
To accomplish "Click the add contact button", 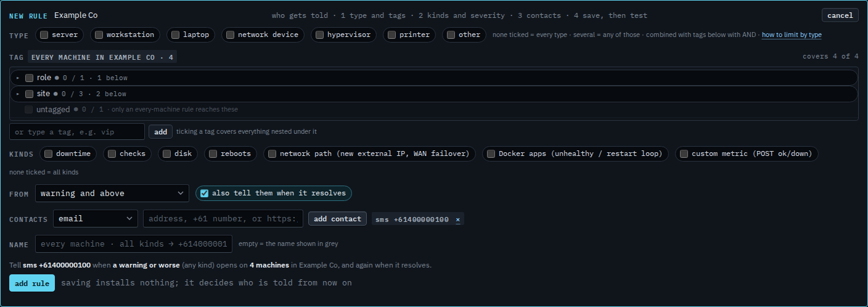I will tap(337, 219).
